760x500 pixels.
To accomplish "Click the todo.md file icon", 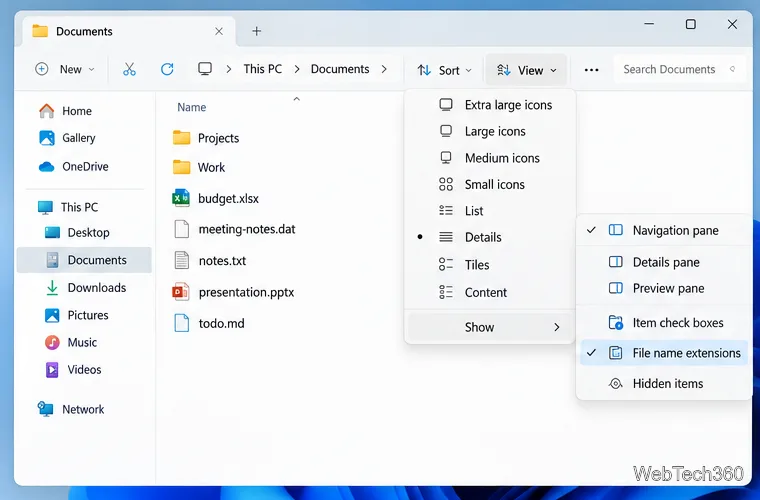I will [182, 323].
